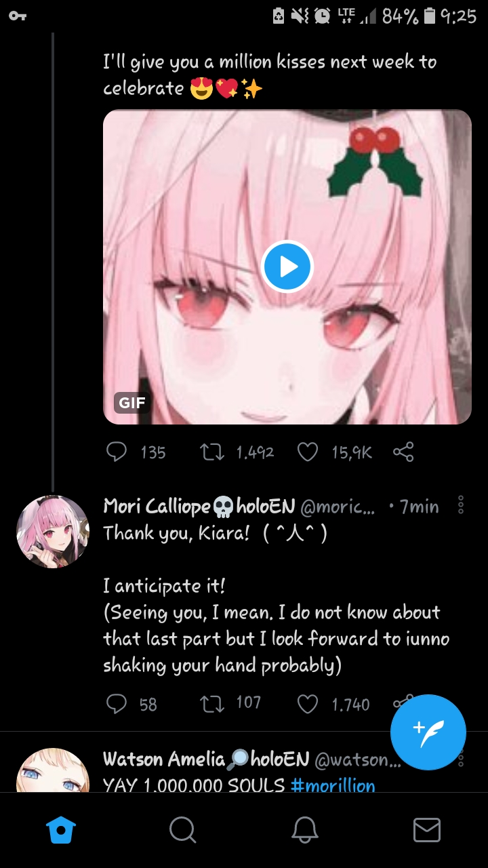Screen dimensions: 488x868
Task: Play the GIF of Mori Calliope
Action: (x=286, y=267)
